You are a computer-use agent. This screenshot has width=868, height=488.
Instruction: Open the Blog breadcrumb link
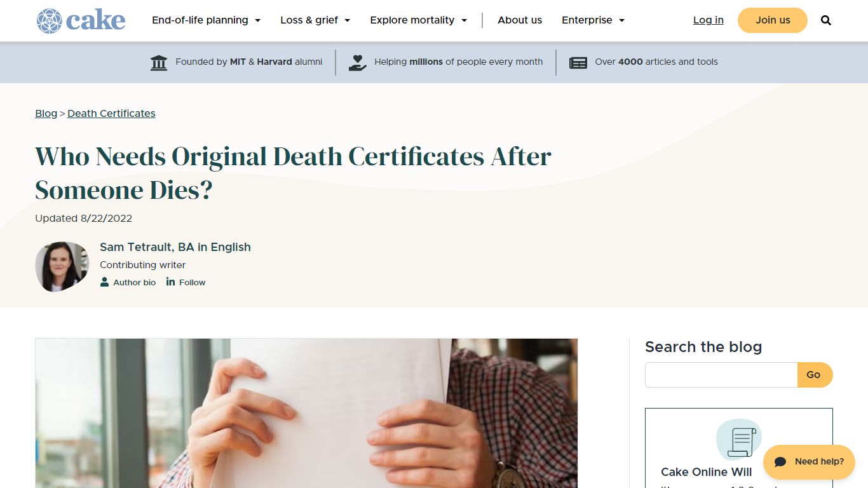click(46, 113)
